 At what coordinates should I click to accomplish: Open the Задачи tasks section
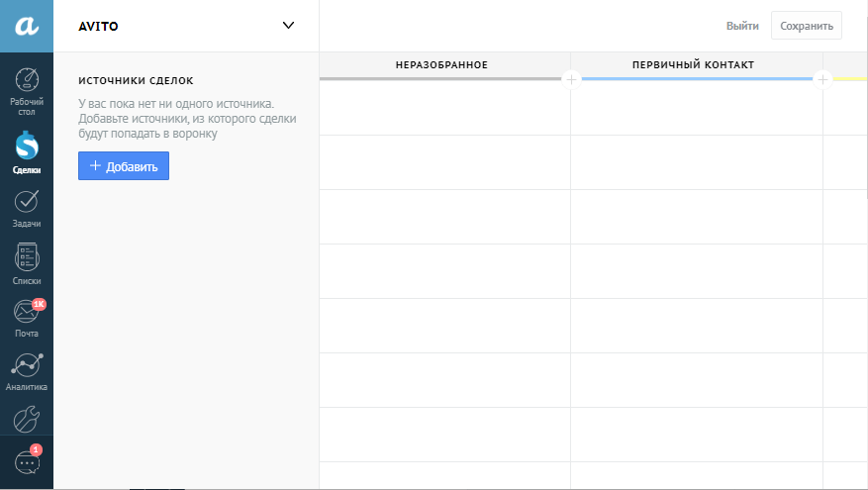[27, 209]
